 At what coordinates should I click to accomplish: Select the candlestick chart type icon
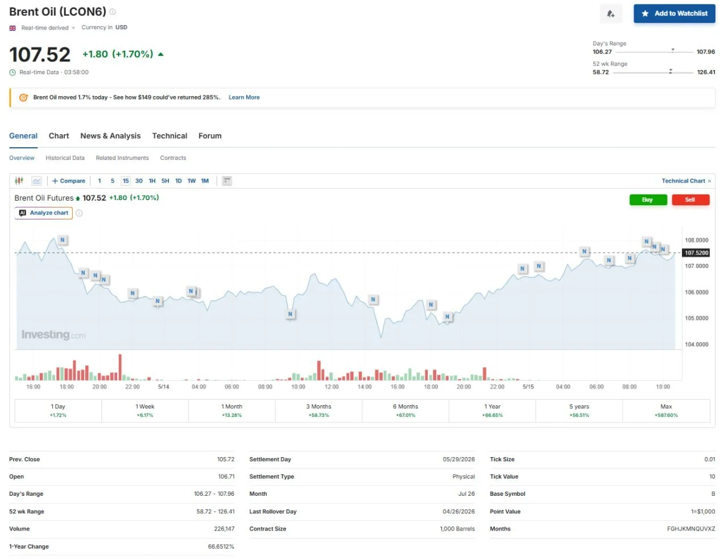click(19, 181)
